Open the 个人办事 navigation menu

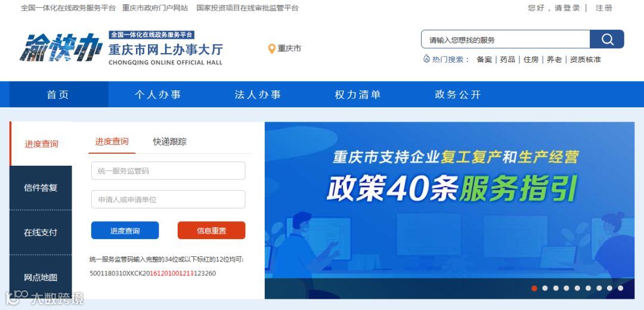tap(157, 94)
